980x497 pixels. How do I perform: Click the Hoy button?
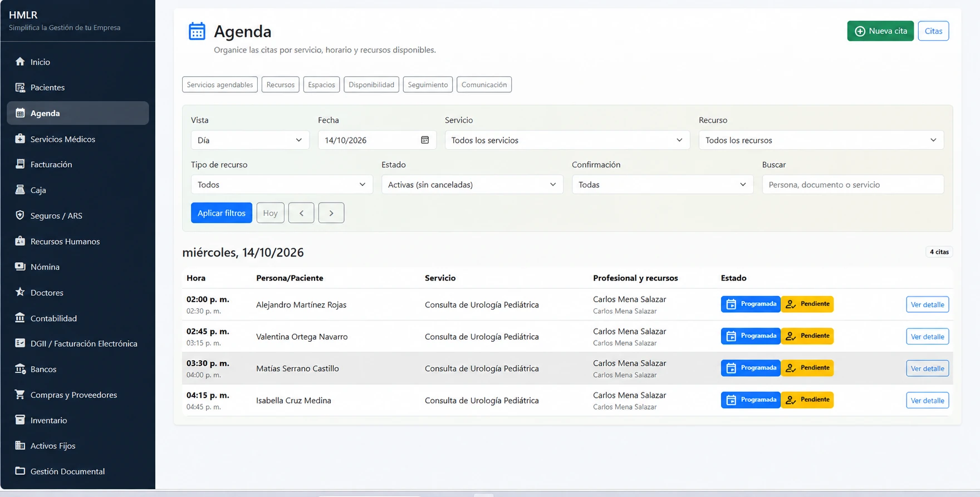[270, 213]
